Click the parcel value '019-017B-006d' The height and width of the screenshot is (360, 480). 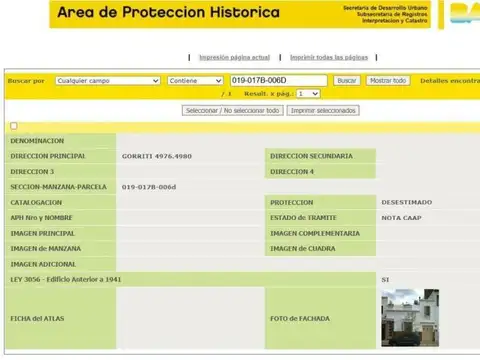149,187
